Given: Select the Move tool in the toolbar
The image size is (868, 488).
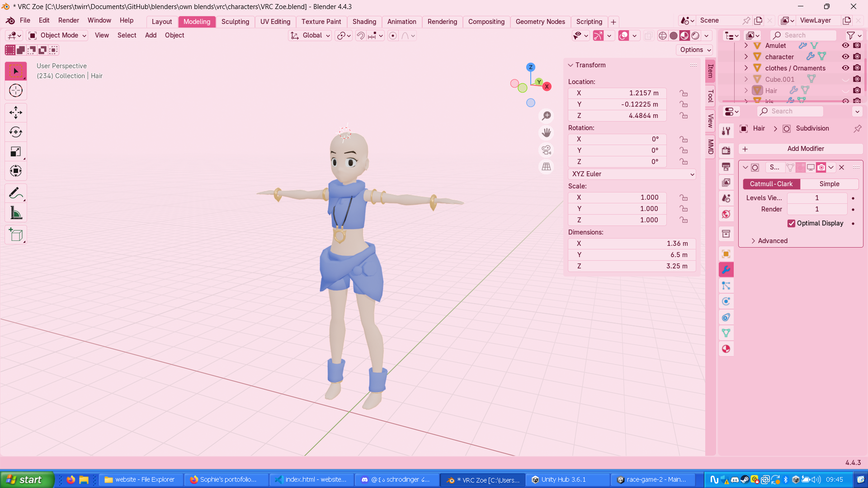Looking at the screenshot, I should [16, 112].
